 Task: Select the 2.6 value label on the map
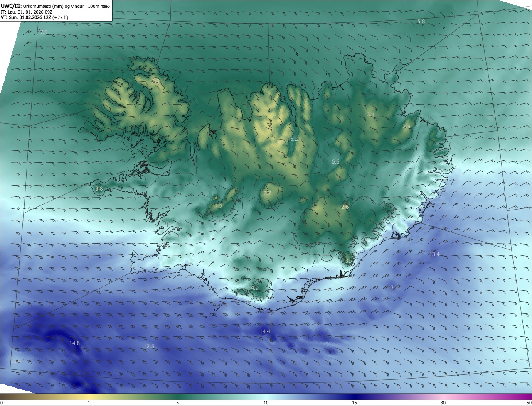[345, 207]
